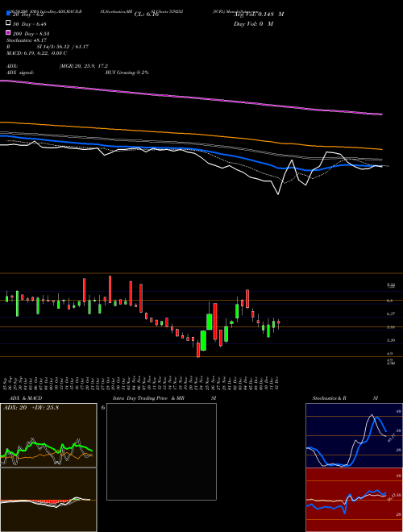403x532 pixels.
Task: Click the 'Stochastics: 48.17' reading
Action: tap(27, 40)
